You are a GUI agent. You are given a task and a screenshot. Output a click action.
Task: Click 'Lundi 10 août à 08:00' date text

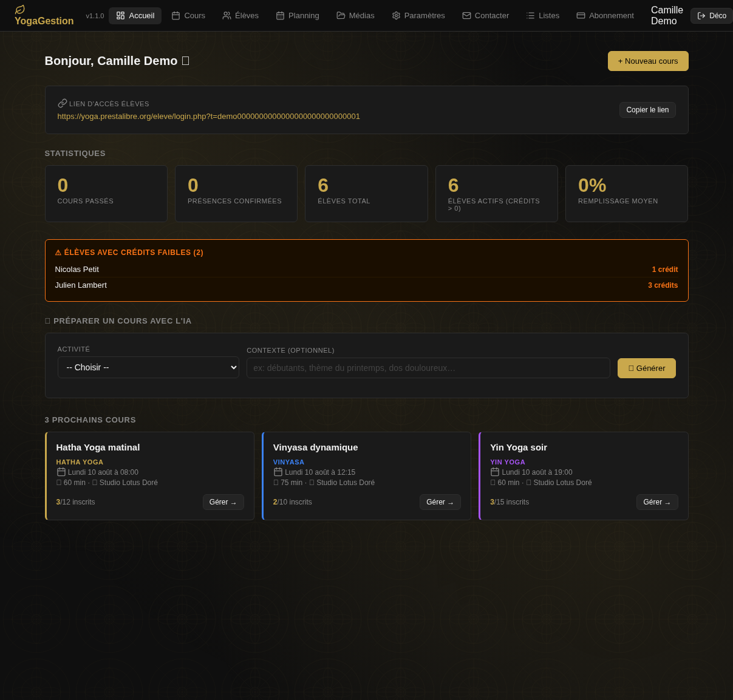pyautogui.click(x=103, y=472)
